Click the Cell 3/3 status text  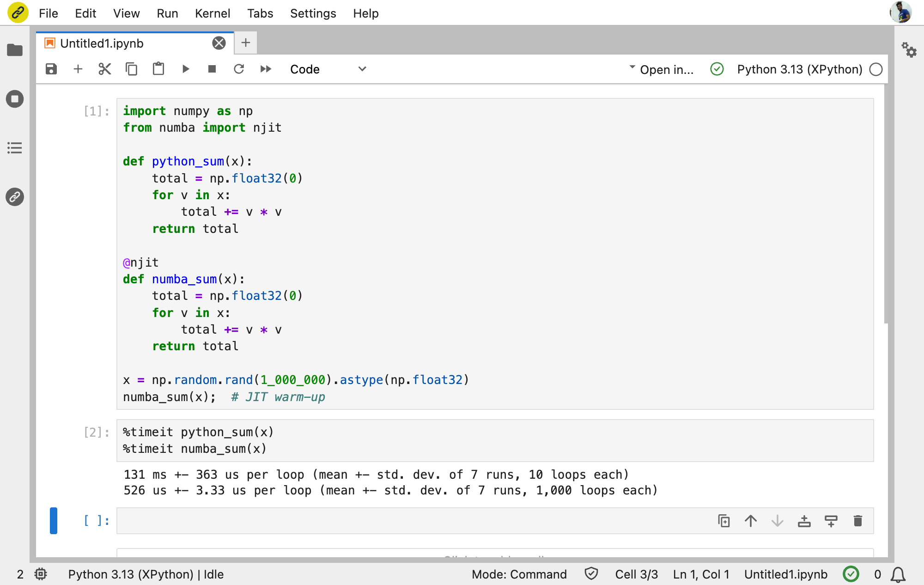coord(636,574)
